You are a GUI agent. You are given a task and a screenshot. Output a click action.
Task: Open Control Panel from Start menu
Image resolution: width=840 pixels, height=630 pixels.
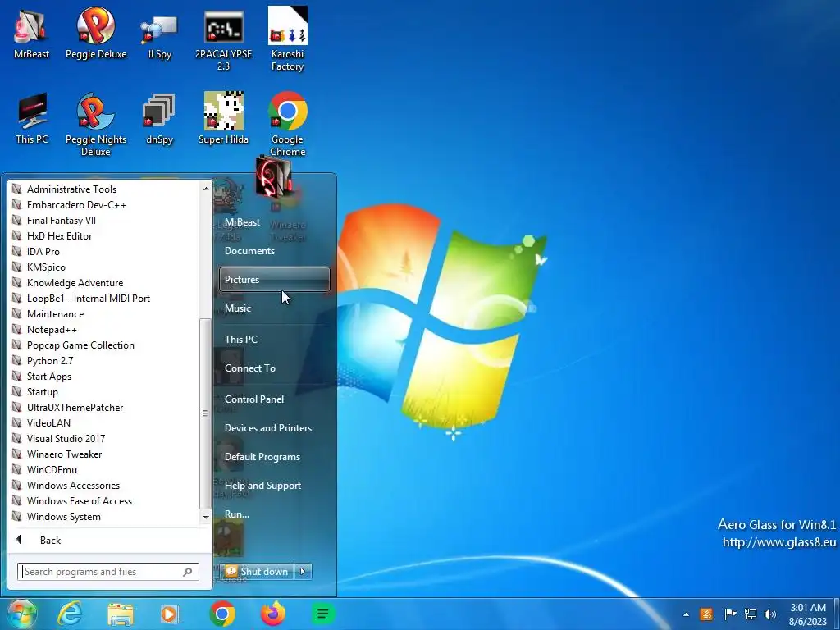point(254,399)
